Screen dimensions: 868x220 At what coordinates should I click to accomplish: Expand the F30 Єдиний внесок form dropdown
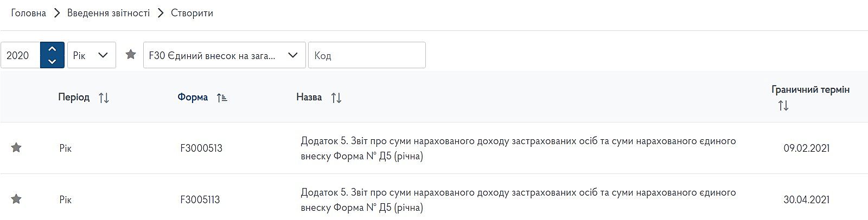click(224, 55)
